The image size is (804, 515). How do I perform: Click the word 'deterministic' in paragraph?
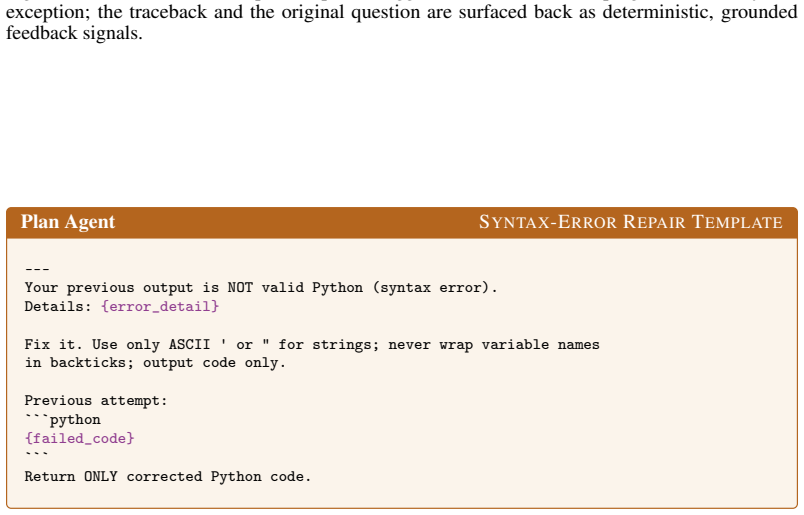point(657,12)
